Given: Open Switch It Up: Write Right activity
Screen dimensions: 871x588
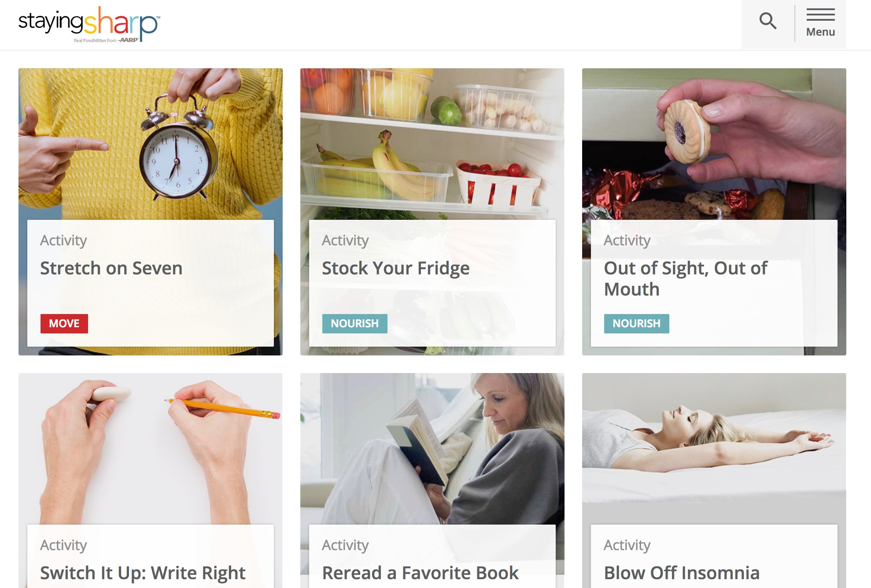Looking at the screenshot, I should [143, 573].
